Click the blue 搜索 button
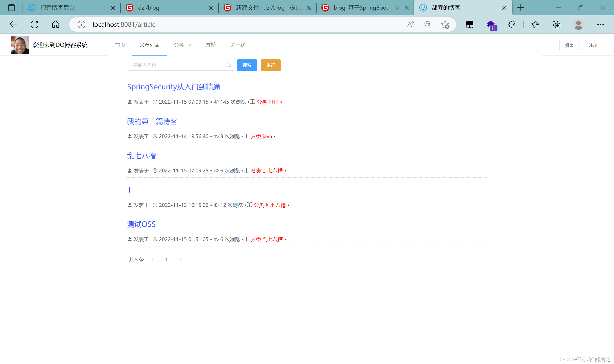Screen dimensions: 614x364 point(247,65)
